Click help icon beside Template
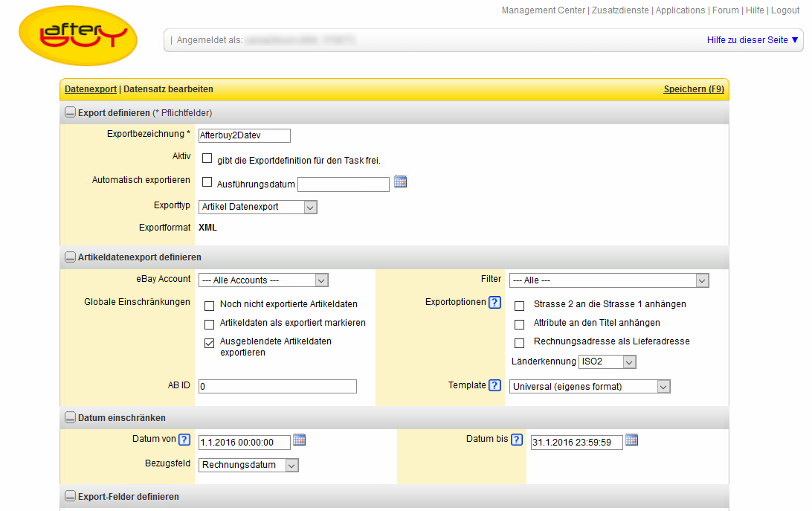This screenshot has width=812, height=511. (x=494, y=385)
